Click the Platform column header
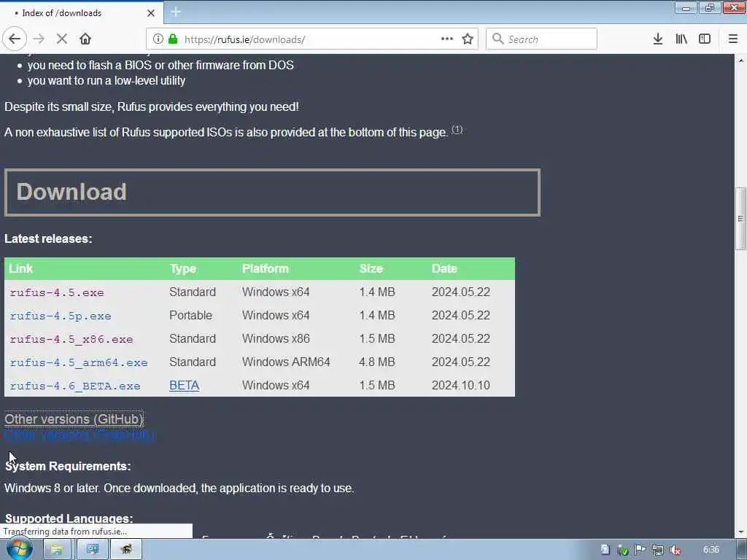The image size is (747, 560). pyautogui.click(x=266, y=268)
